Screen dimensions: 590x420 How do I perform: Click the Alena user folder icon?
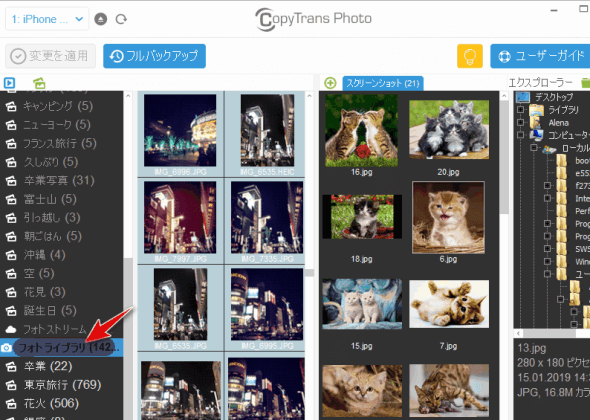(536, 123)
